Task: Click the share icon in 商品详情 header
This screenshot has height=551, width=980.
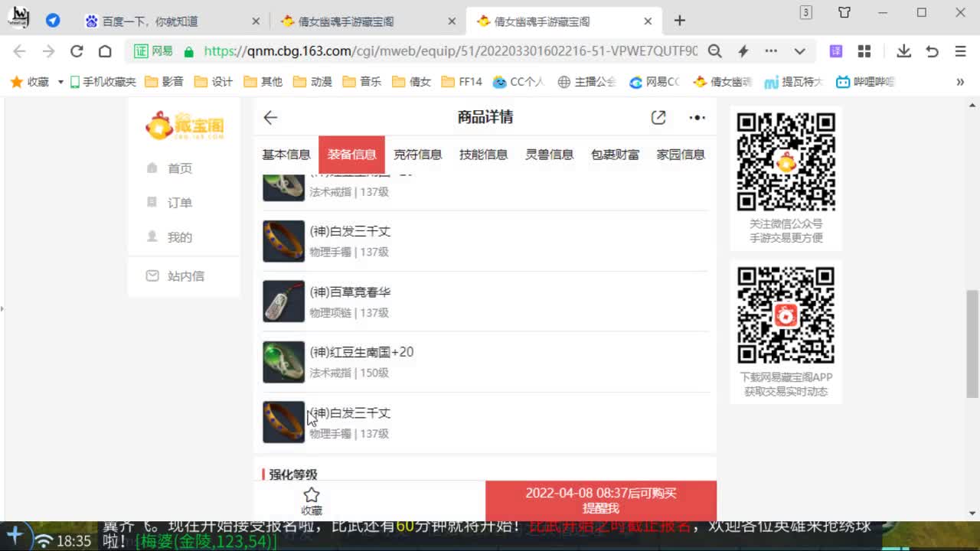Action: [658, 117]
